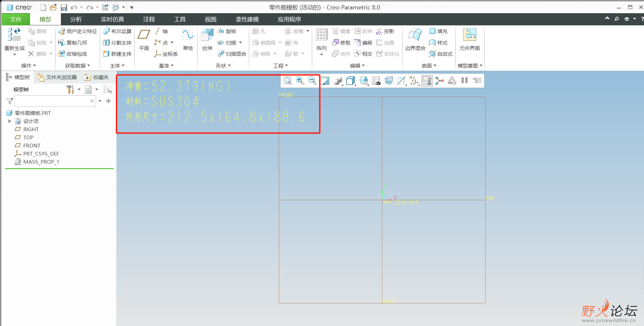The image size is (644, 326).
Task: Switch to the 柔性建模 ribbon tab
Action: point(247,19)
